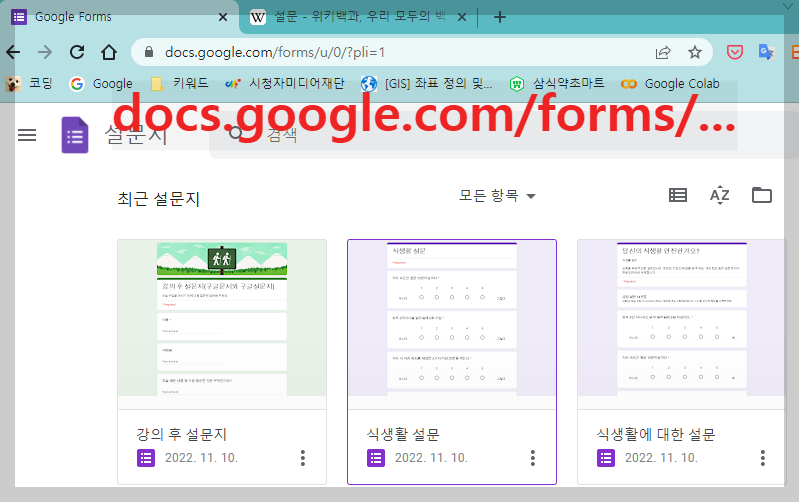Open more options for 식생활에 대한 설문
Image resolution: width=799 pixels, height=502 pixels.
tap(762, 458)
